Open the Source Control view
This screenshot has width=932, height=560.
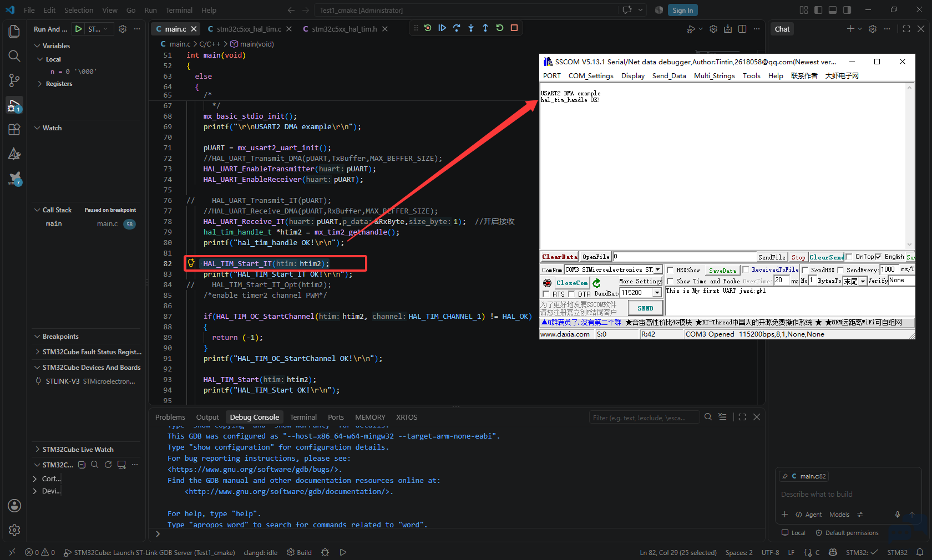pos(14,80)
